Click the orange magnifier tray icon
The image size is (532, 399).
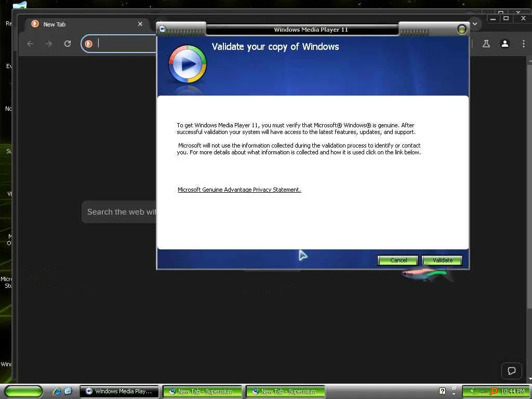pyautogui.click(x=494, y=391)
